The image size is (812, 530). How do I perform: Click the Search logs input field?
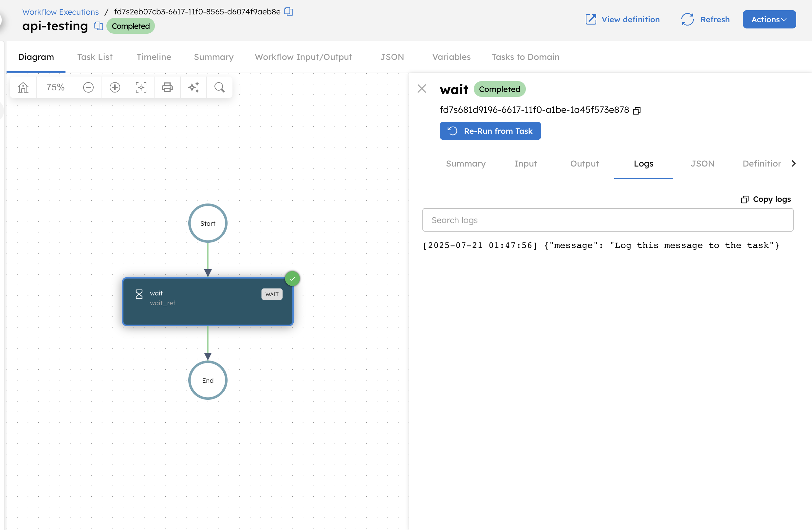(x=607, y=220)
